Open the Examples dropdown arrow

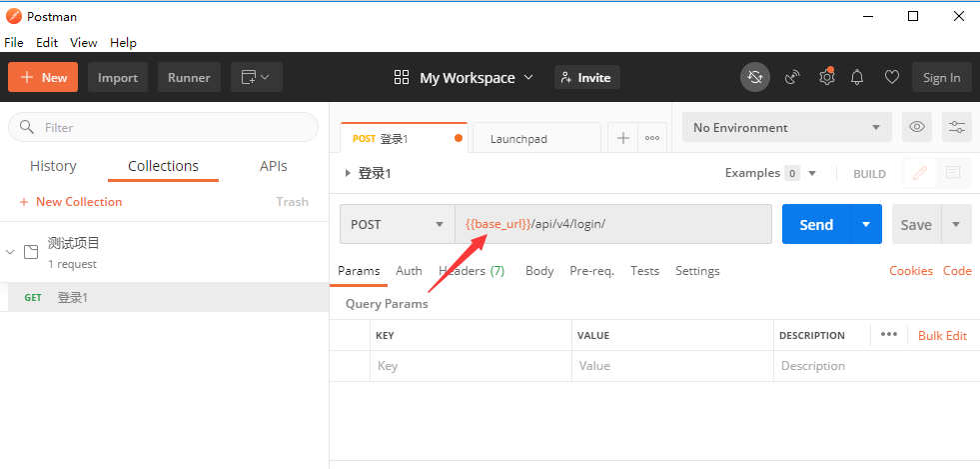(812, 173)
